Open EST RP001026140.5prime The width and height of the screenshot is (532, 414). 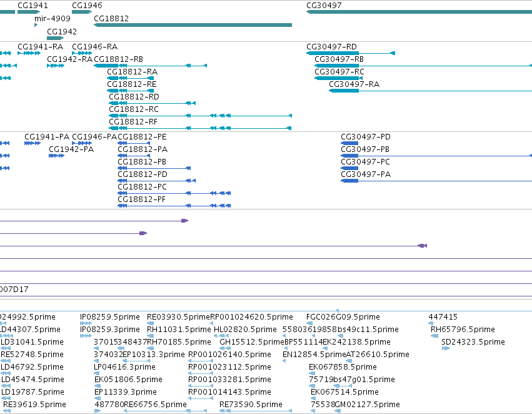[229, 355]
